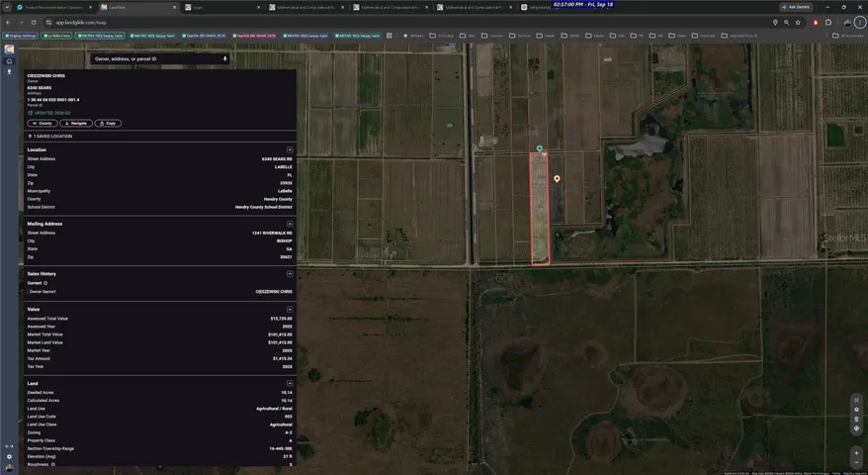Click the Copy button
868x475 pixels.
pos(108,123)
